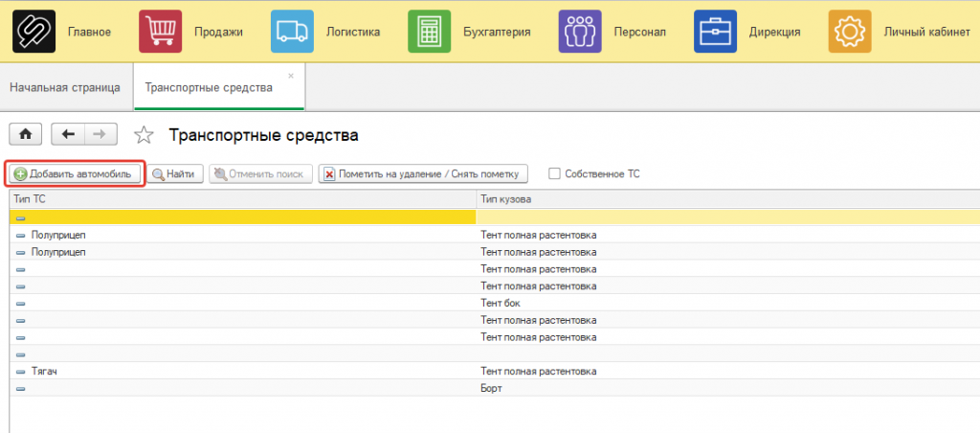Click Главное menu label
Screen dimensions: 980x433
click(x=89, y=32)
